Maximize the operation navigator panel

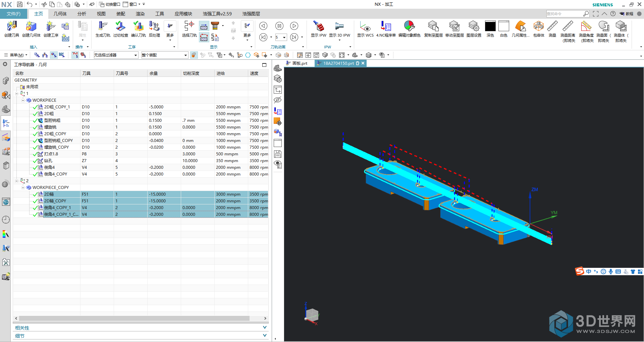click(x=264, y=65)
